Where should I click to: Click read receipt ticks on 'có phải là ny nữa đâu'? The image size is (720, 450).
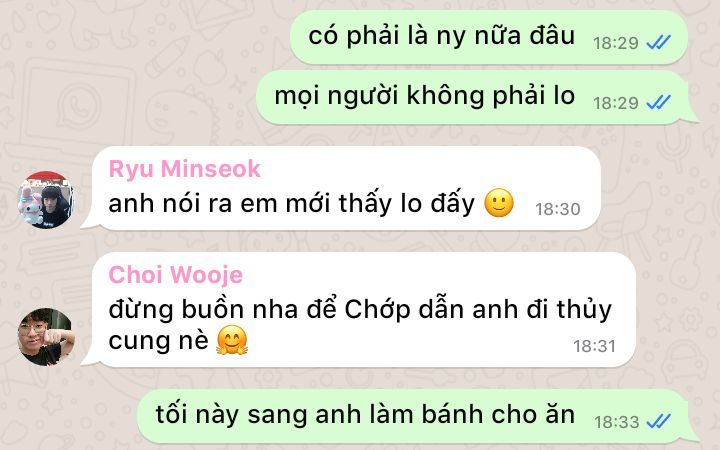tap(658, 42)
